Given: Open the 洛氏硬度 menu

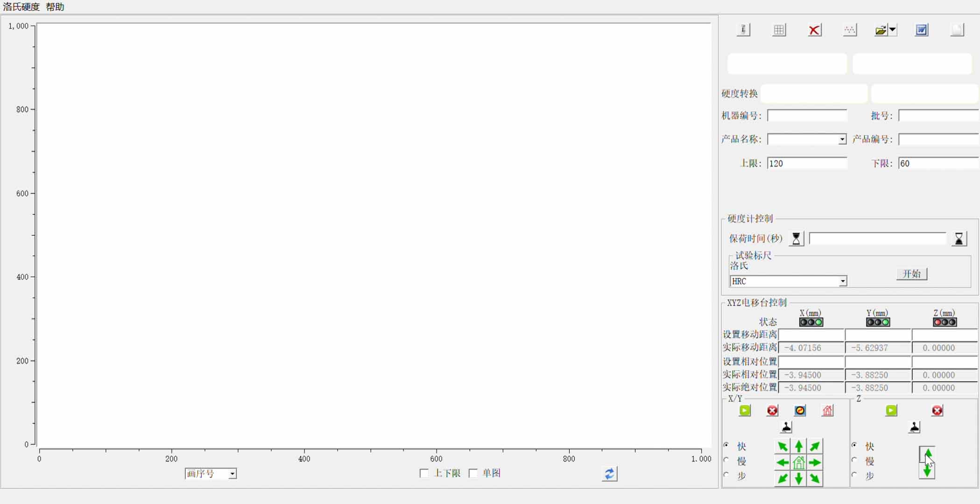Looking at the screenshot, I should (x=21, y=7).
